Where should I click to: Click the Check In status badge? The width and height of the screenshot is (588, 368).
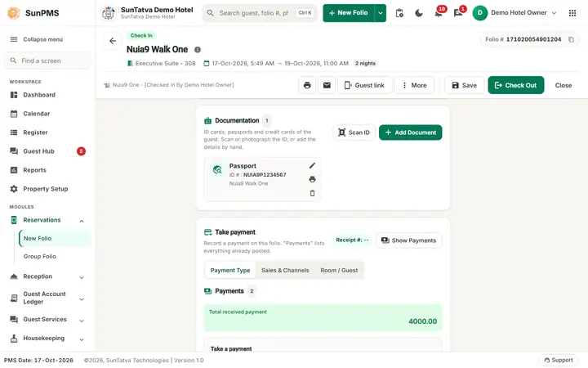(141, 36)
